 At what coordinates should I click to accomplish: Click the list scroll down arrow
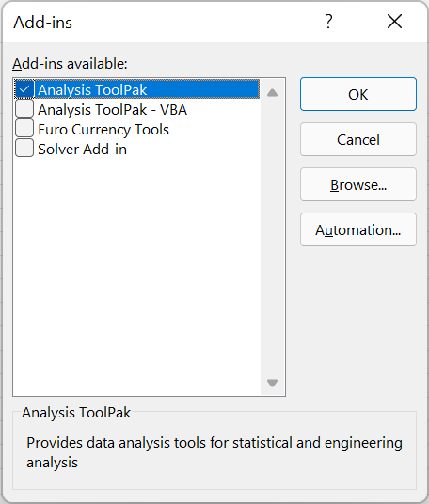(273, 383)
